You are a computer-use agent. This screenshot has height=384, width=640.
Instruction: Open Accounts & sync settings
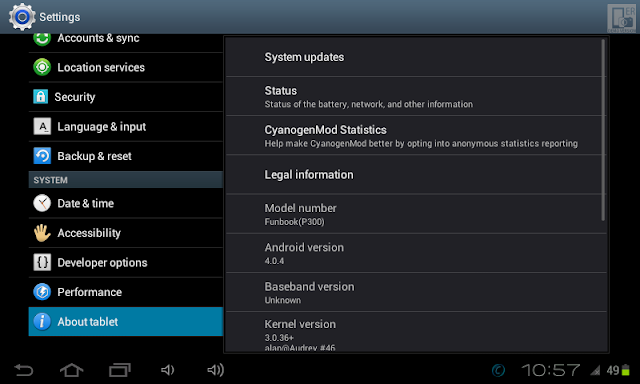(x=126, y=43)
